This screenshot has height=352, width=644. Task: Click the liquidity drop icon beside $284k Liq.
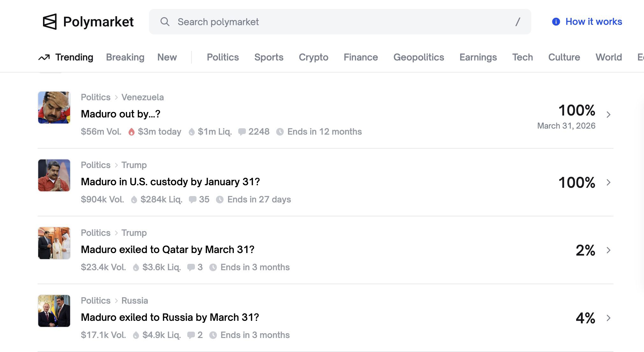pyautogui.click(x=134, y=200)
